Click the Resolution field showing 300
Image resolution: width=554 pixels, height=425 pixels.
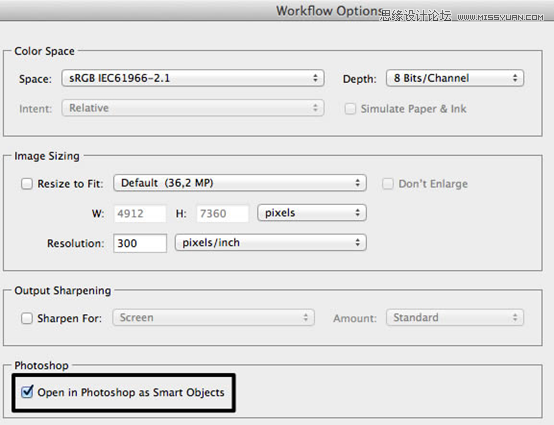140,243
